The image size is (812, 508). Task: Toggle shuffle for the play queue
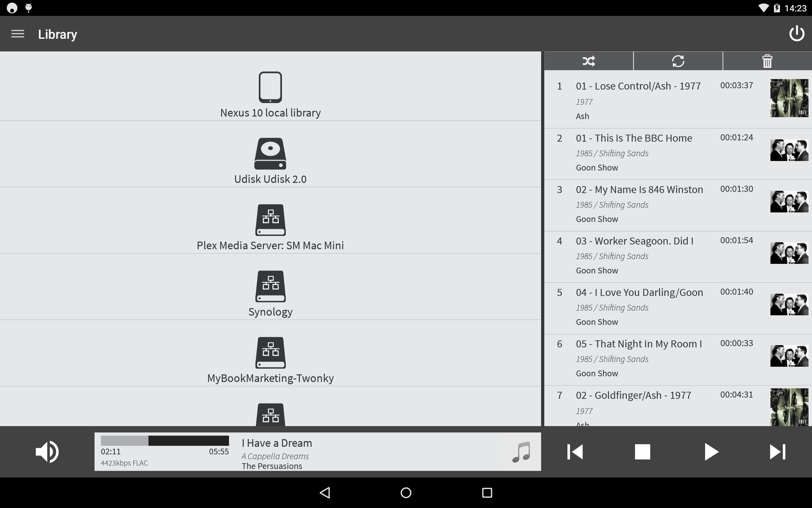click(588, 61)
